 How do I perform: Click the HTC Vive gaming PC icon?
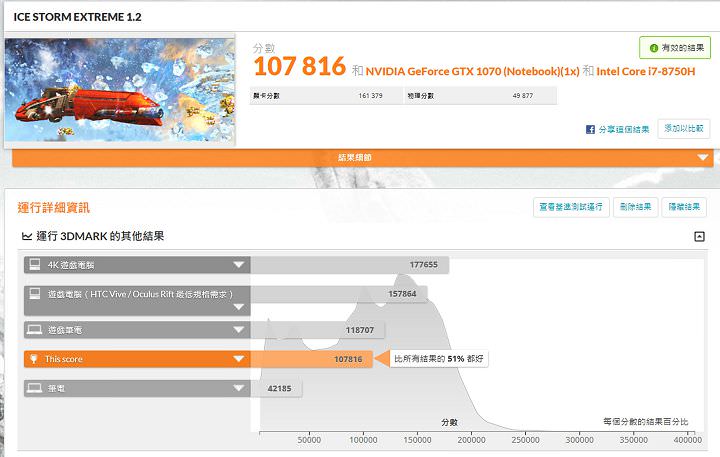pyautogui.click(x=34, y=294)
